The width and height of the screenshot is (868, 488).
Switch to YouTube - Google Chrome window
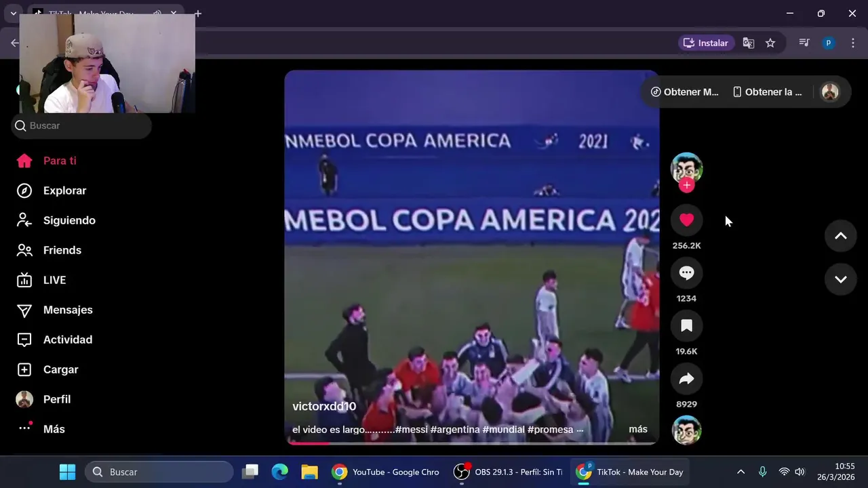point(385,472)
